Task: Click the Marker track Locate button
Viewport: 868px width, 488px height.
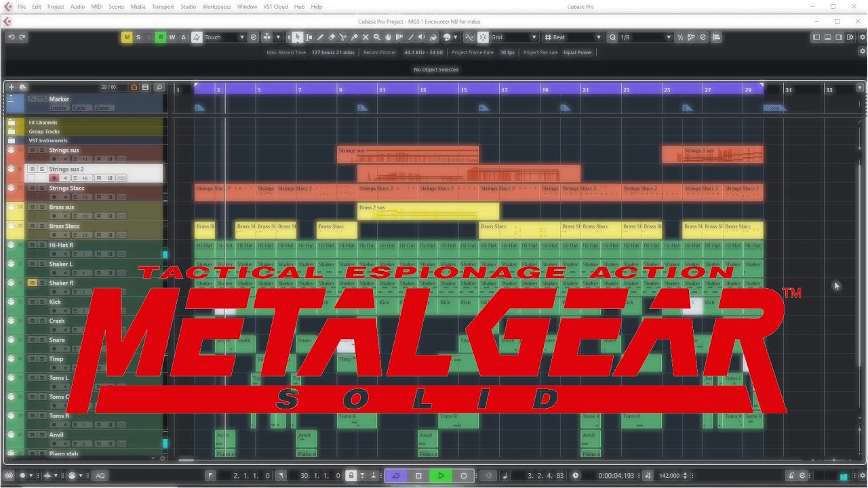Action: (x=58, y=108)
